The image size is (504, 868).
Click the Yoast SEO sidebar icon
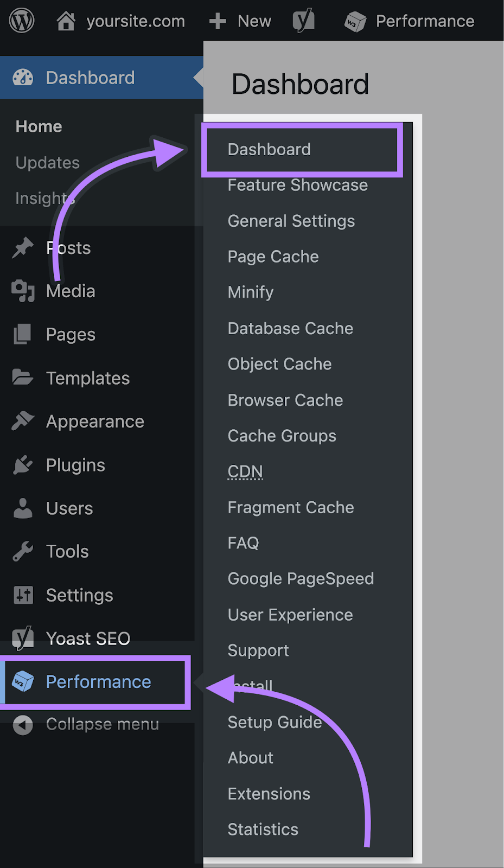pos(22,638)
